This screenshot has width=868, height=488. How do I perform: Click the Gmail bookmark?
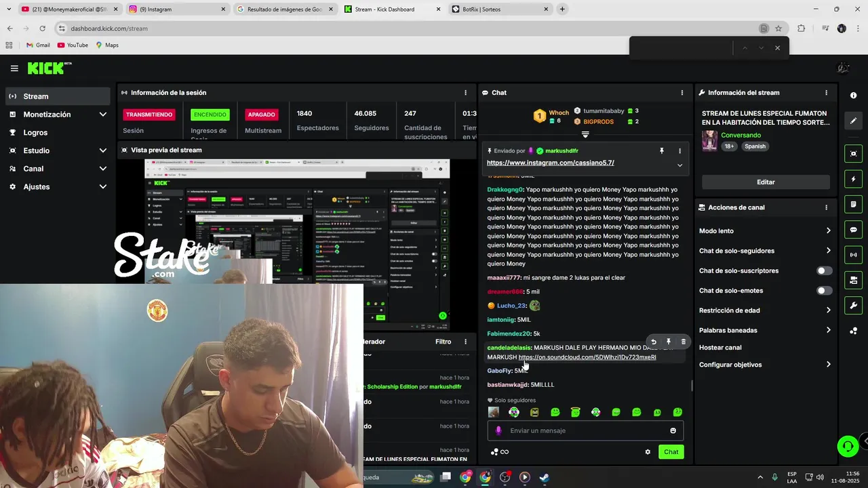37,45
